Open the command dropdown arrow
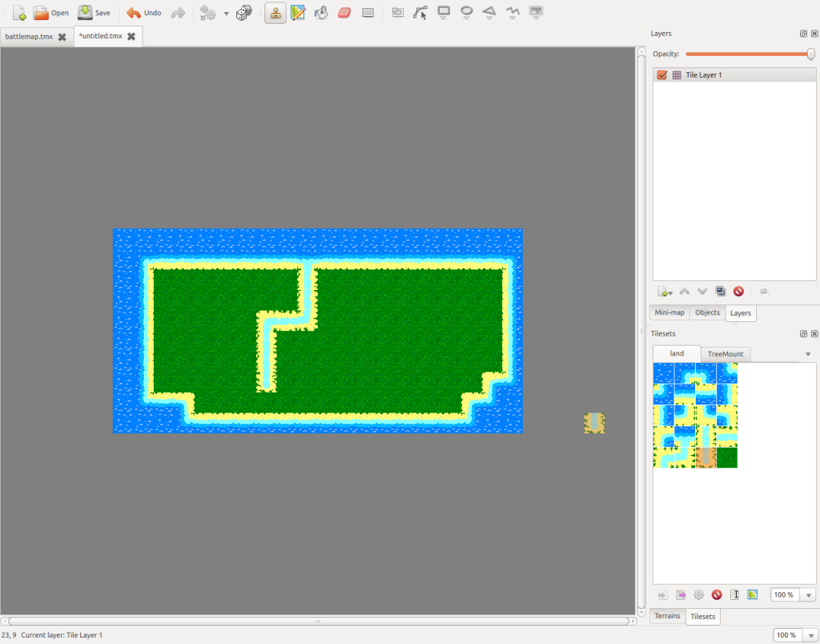Image resolution: width=820 pixels, height=644 pixels. click(227, 13)
